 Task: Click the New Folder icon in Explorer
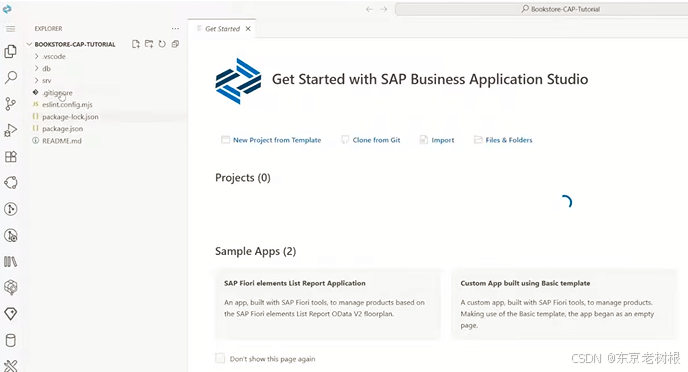(149, 44)
